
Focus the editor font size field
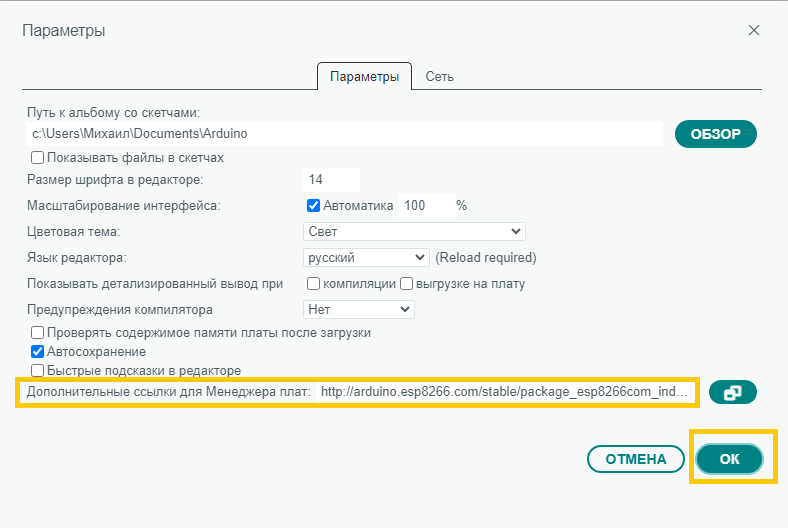pos(331,179)
